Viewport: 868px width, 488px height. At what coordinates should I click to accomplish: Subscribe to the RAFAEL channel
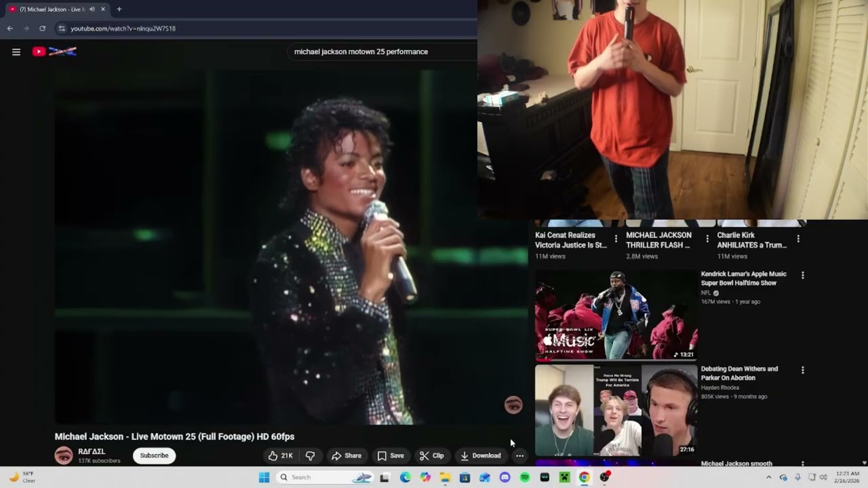click(155, 455)
